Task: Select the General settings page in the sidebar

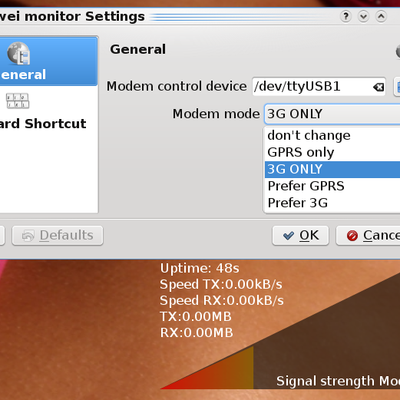Action: point(49,61)
